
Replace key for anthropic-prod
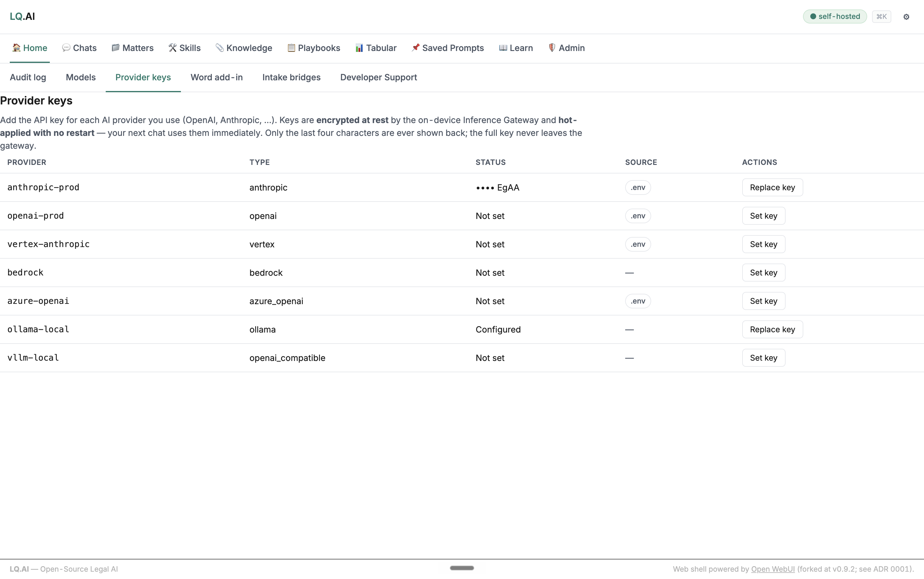(x=772, y=187)
